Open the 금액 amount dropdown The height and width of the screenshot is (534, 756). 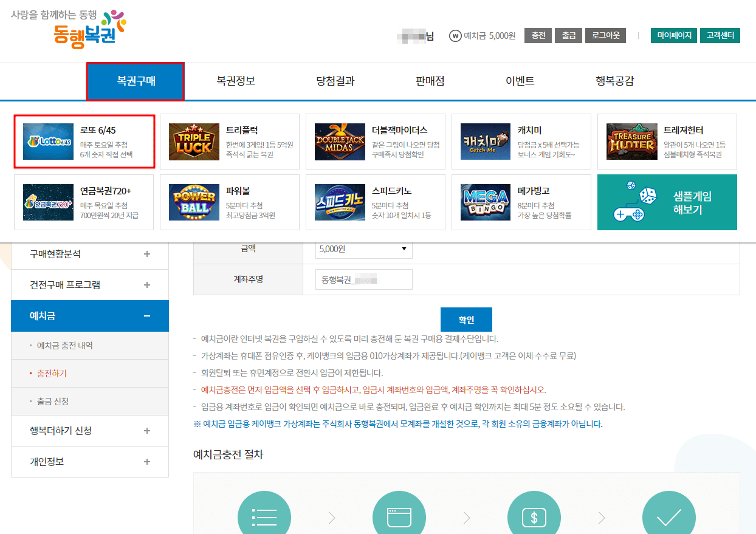click(363, 249)
